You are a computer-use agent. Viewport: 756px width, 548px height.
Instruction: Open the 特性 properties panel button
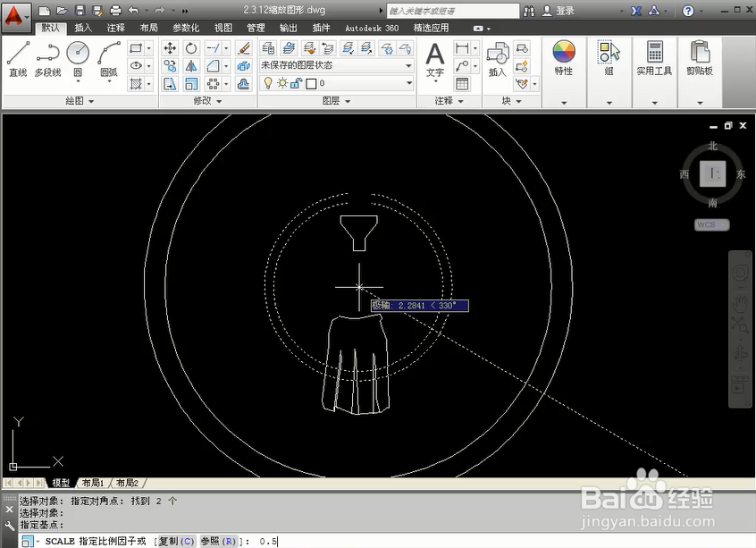(564, 59)
